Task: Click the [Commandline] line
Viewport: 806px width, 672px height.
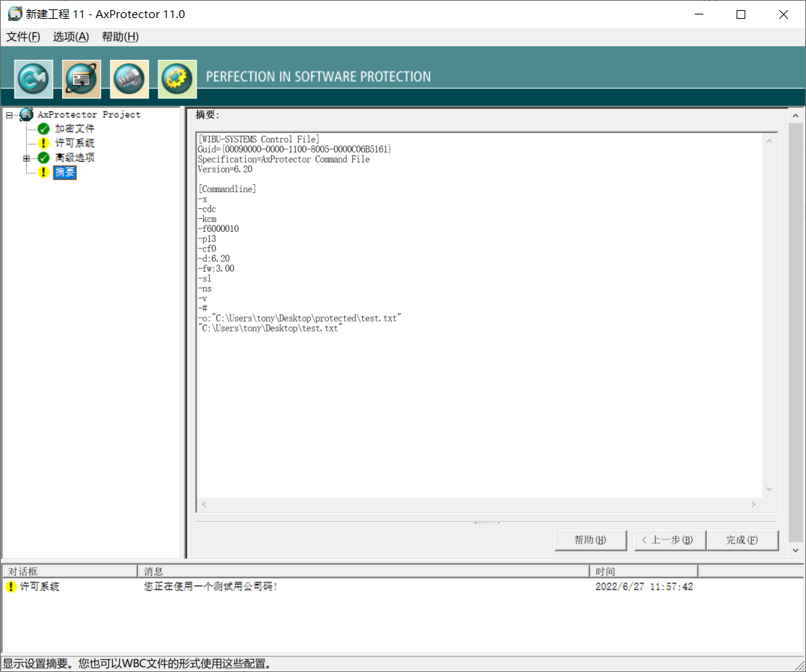Action: coord(227,189)
